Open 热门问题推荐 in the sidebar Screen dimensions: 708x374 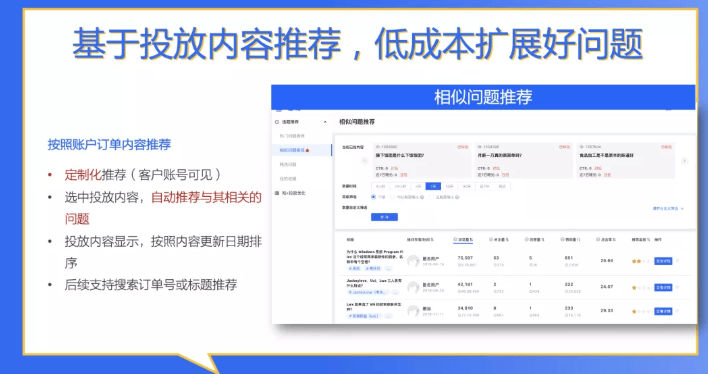click(292, 136)
